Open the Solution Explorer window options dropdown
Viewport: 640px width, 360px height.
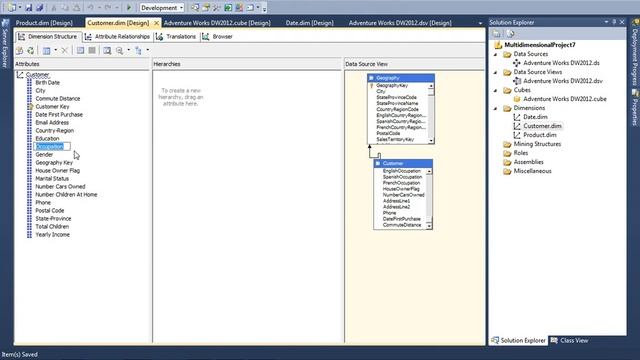606,22
